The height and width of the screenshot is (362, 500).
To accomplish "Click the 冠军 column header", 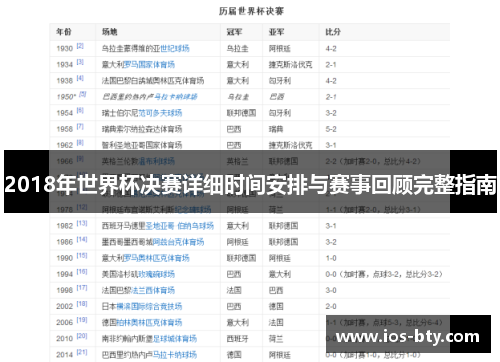I will [x=234, y=32].
